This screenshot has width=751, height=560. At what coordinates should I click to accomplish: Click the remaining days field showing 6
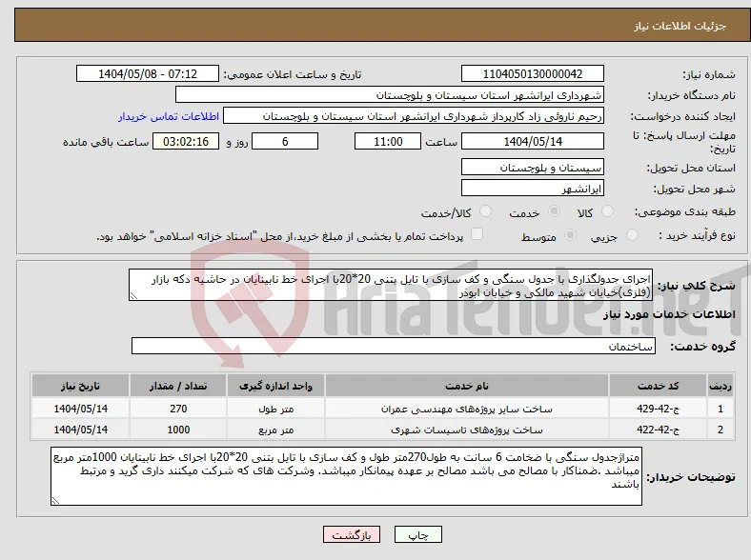[x=285, y=141]
